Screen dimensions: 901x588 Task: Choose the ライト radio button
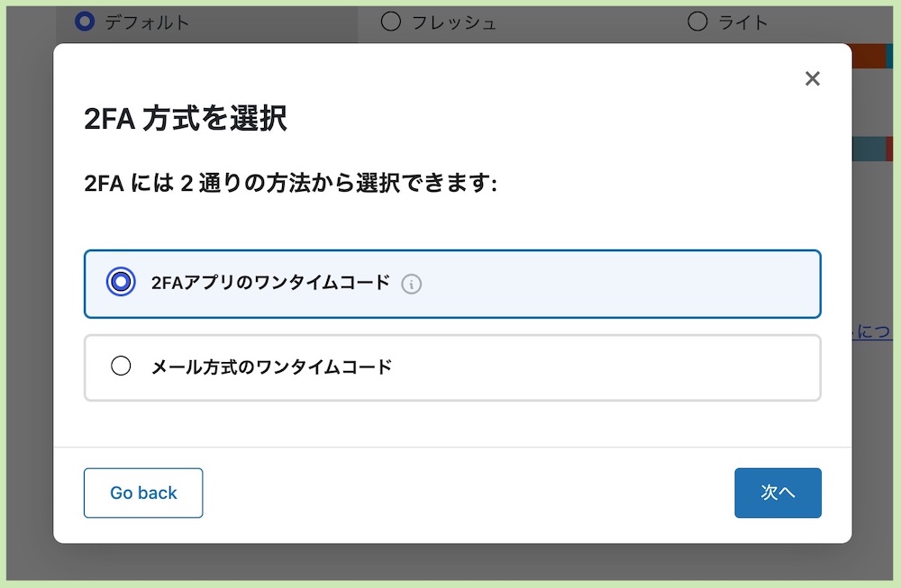point(697,22)
